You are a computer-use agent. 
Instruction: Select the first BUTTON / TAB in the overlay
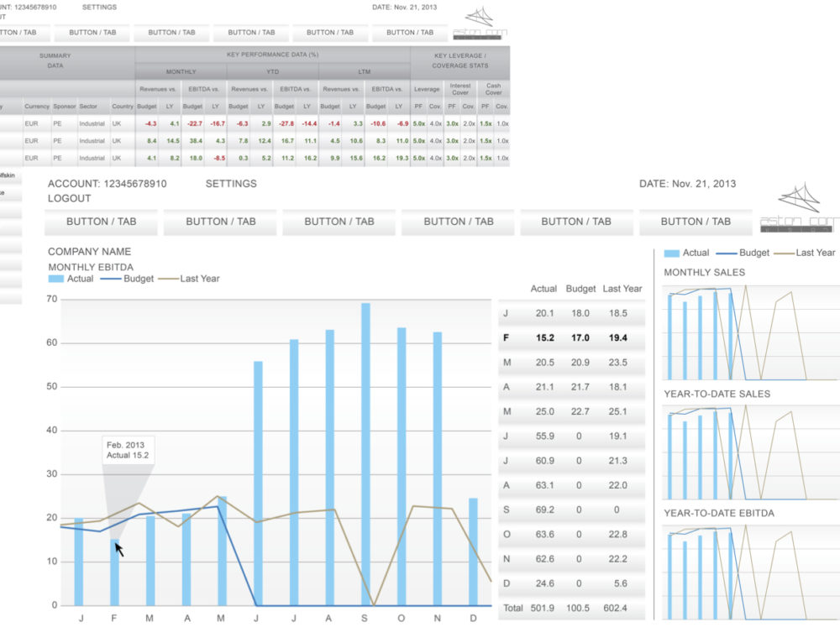coord(101,222)
